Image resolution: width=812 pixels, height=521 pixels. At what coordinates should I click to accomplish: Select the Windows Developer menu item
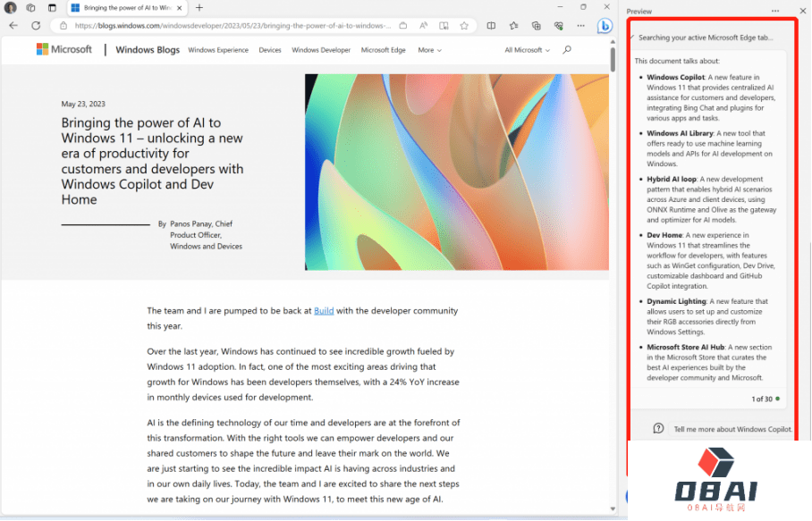coord(321,50)
